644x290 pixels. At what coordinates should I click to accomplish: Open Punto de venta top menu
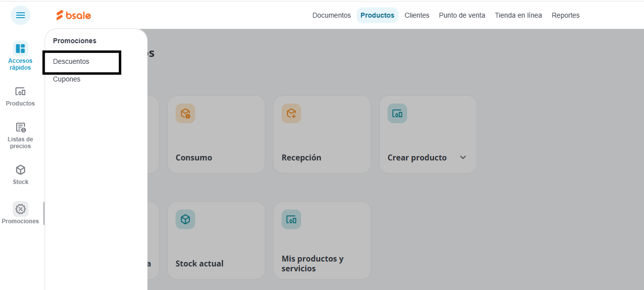click(x=462, y=15)
